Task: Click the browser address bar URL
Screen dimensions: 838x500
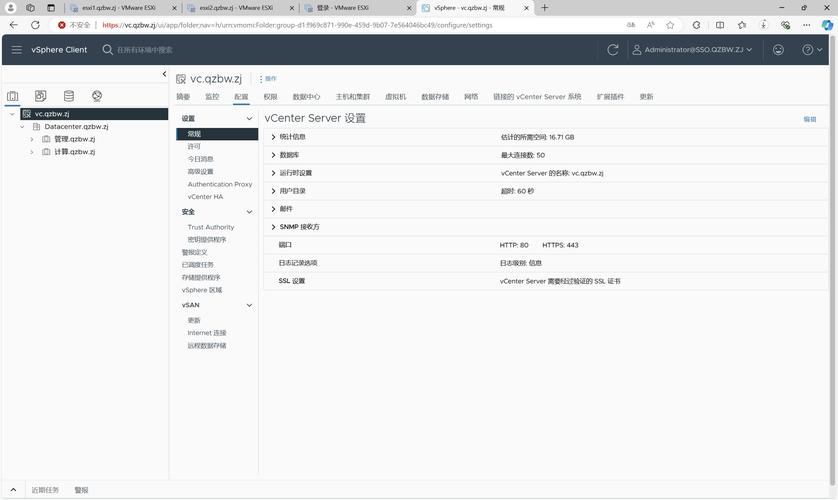Action: tap(297, 25)
